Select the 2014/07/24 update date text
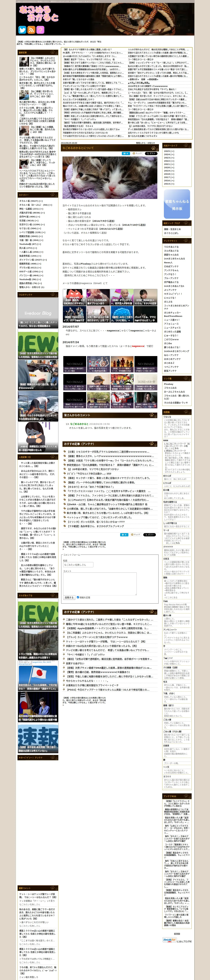 (70, 342)
